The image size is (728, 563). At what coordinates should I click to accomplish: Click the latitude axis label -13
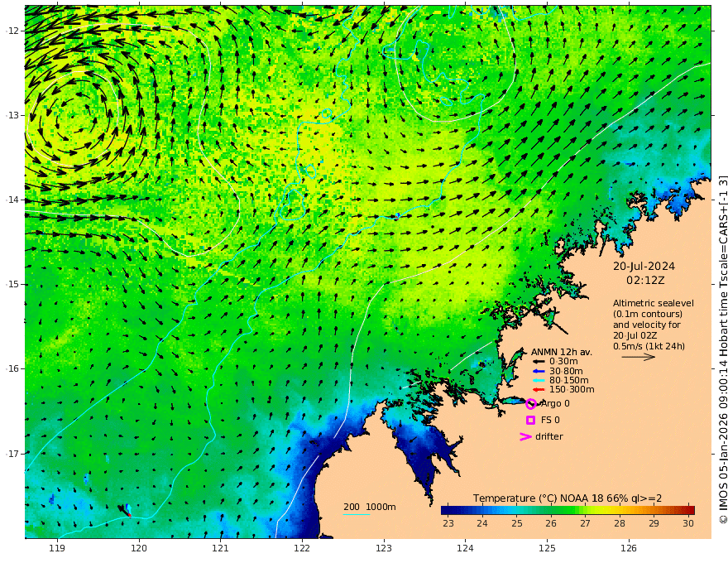click(12, 115)
